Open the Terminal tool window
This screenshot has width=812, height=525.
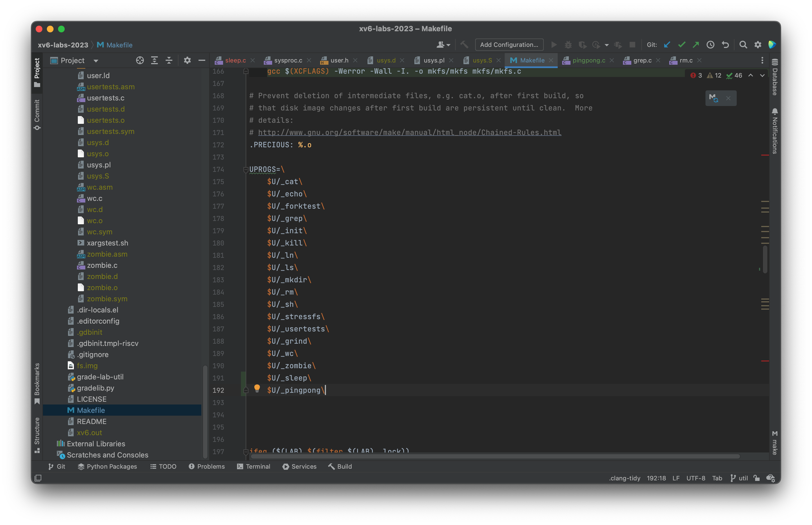pos(253,467)
